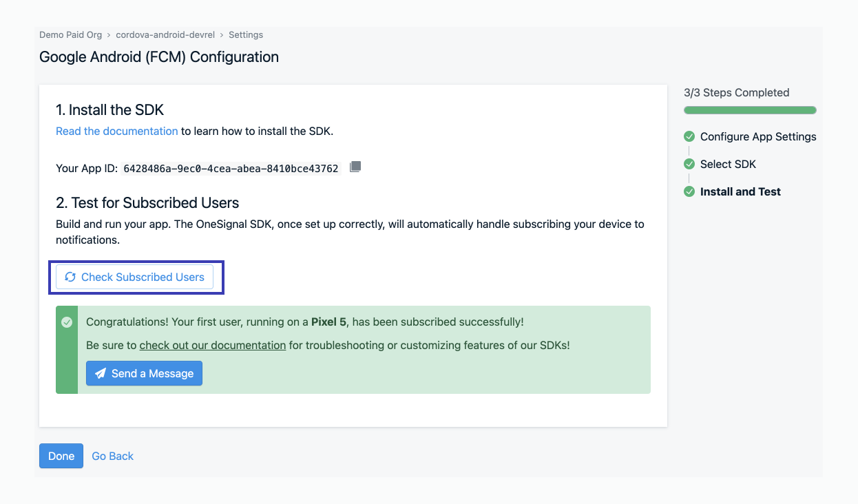
Task: Click the copy icon beside the App ID
Action: coord(355,166)
